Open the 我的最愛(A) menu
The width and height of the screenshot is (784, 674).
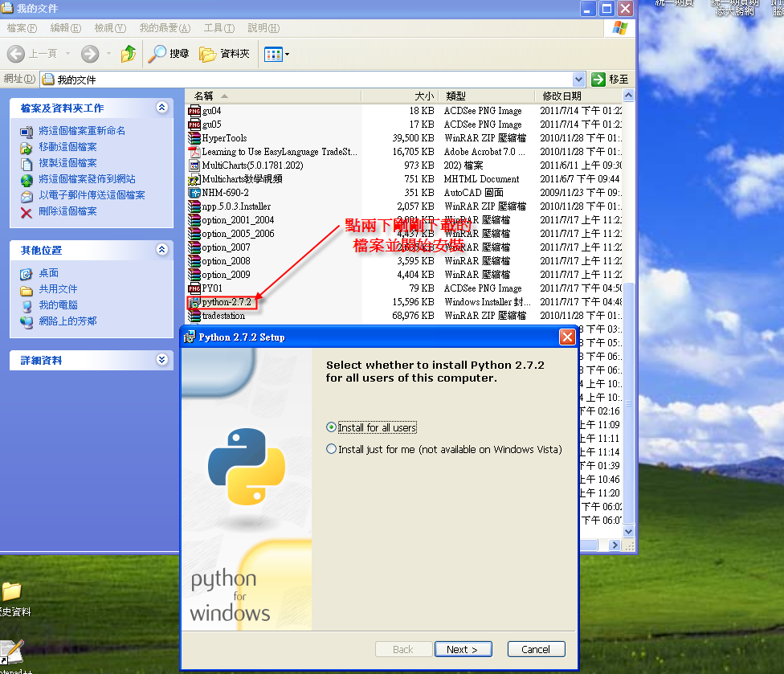pyautogui.click(x=165, y=28)
